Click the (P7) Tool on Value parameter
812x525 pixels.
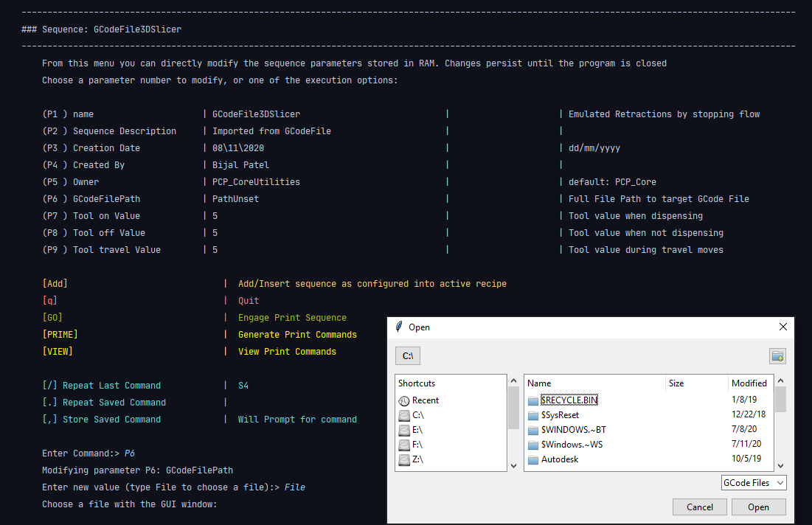click(x=91, y=216)
